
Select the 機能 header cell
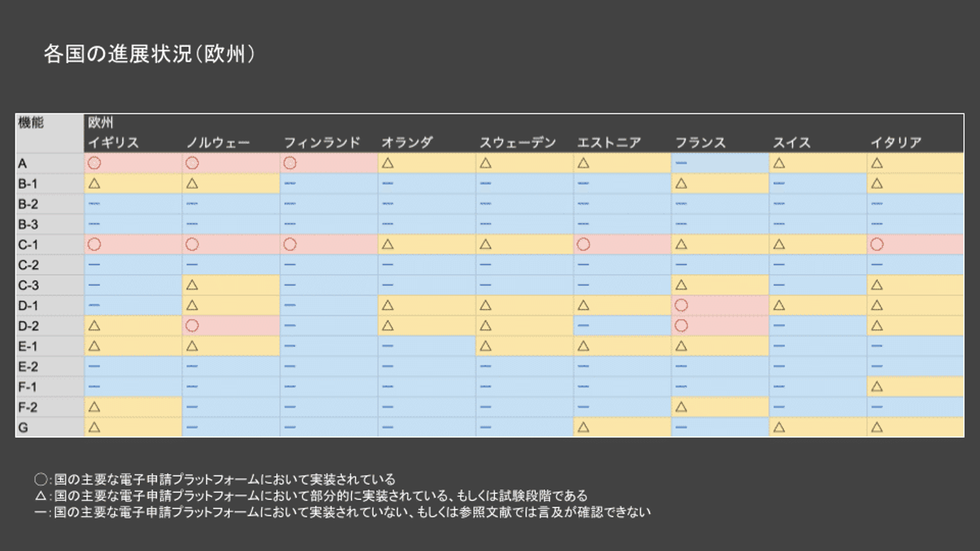31,123
